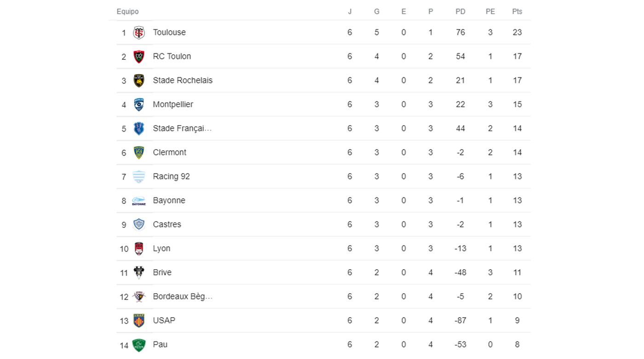Click the Toulouse team crest icon
The width and height of the screenshot is (644, 359).
[x=139, y=32]
